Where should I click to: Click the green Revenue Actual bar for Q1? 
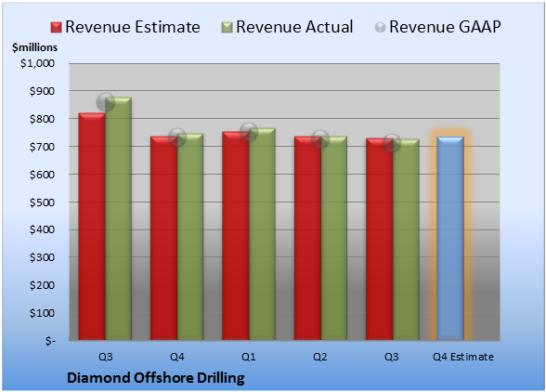262,234
